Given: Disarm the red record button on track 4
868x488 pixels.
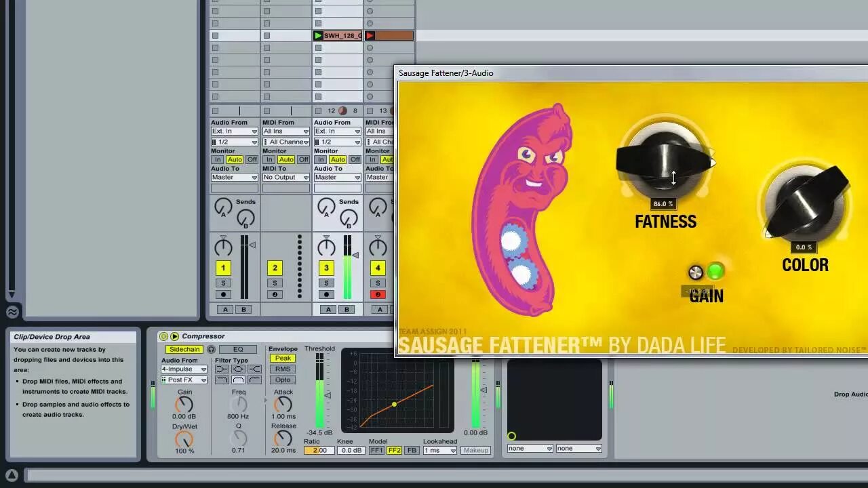Looking at the screenshot, I should (378, 294).
